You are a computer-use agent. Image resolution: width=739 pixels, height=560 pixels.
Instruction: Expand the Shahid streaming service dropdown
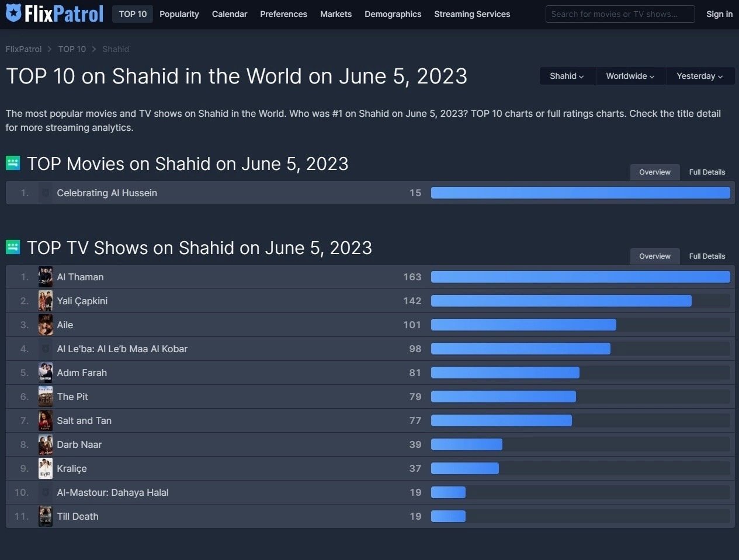tap(567, 76)
